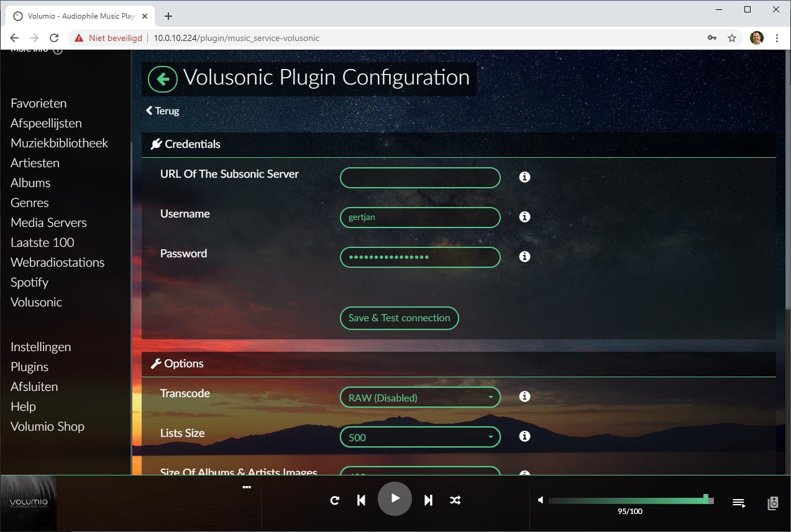Click the info icon beside URL Of The Subsonic Server
Viewport: 791px width, 532px height.
point(524,177)
